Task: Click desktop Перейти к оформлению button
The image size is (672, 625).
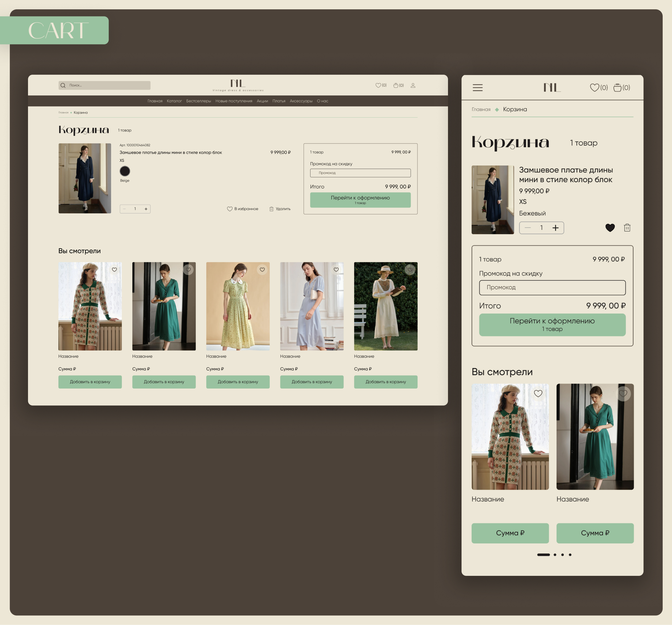Action: tap(360, 200)
